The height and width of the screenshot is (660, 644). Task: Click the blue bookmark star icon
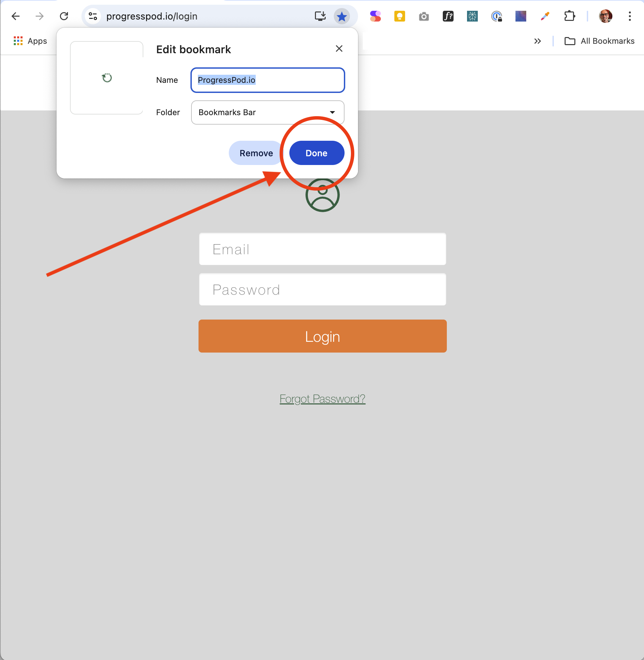point(342,16)
